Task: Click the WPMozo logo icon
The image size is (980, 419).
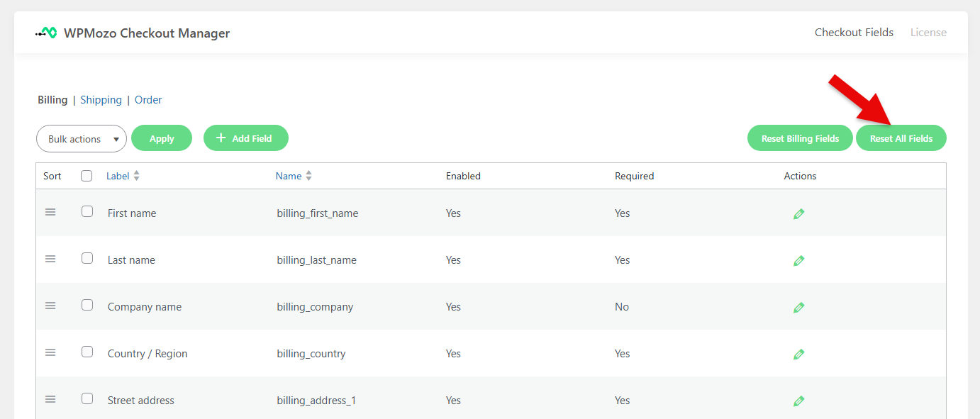Action: tap(46, 33)
